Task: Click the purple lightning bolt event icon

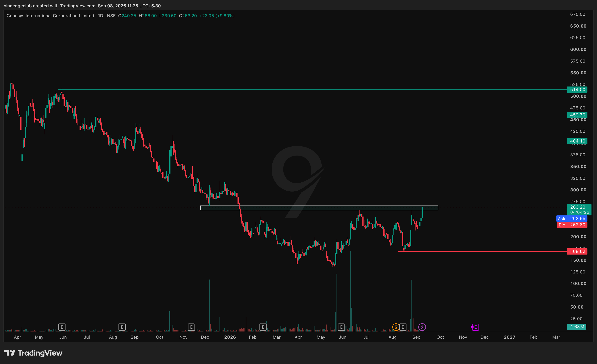Action: 422,327
